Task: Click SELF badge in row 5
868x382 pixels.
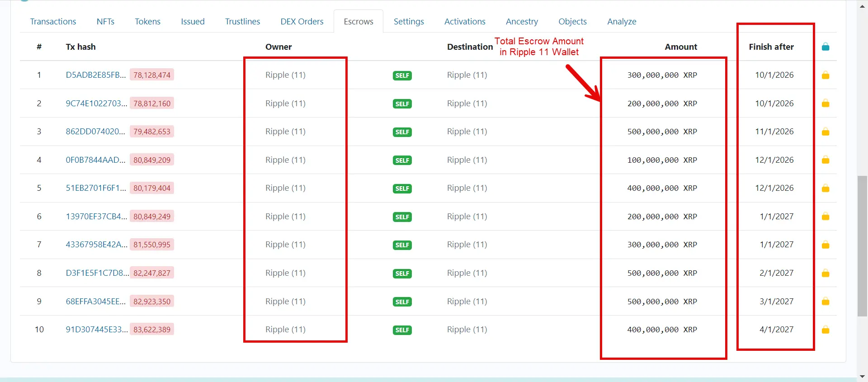Action: (402, 189)
